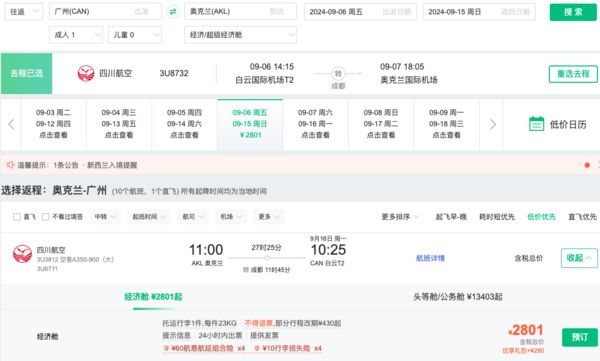Viewport: 600px width, 361px height.
Task: Open the 更多排序 sort dropdown
Action: (x=400, y=217)
